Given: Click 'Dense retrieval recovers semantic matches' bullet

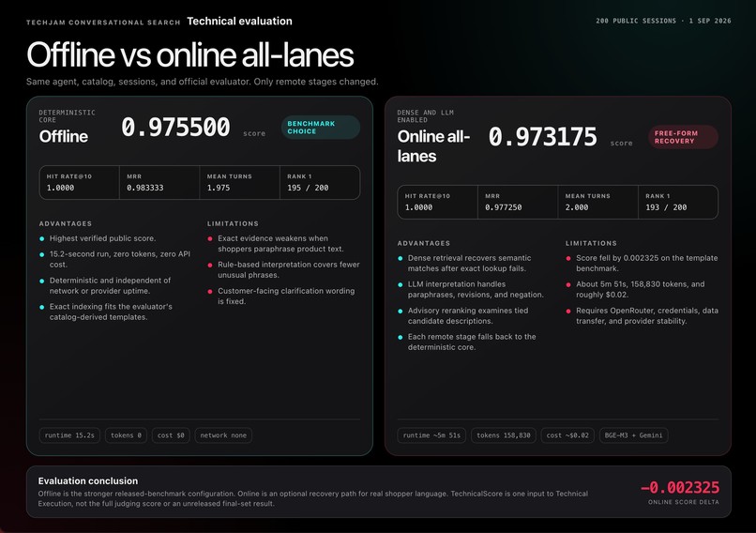Looking at the screenshot, I should click(x=469, y=264).
